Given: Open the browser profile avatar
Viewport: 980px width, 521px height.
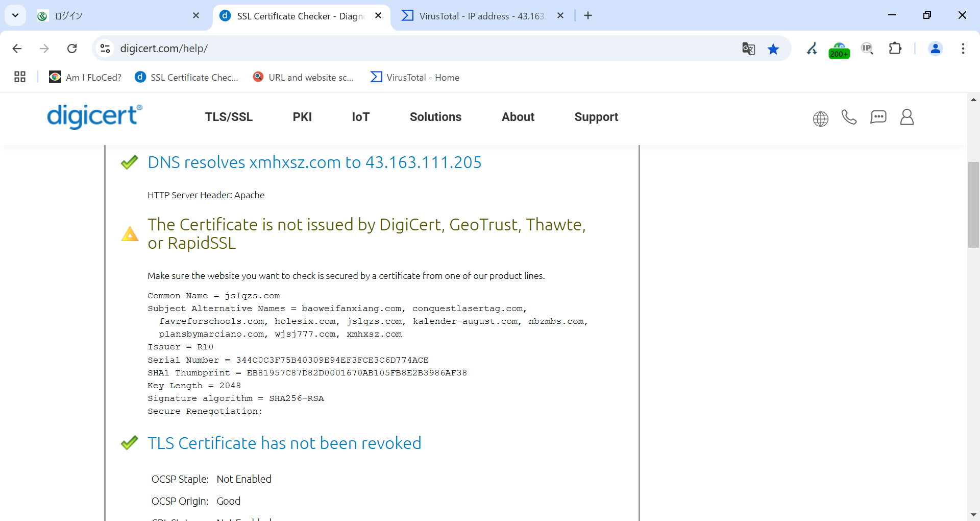Looking at the screenshot, I should 936,49.
